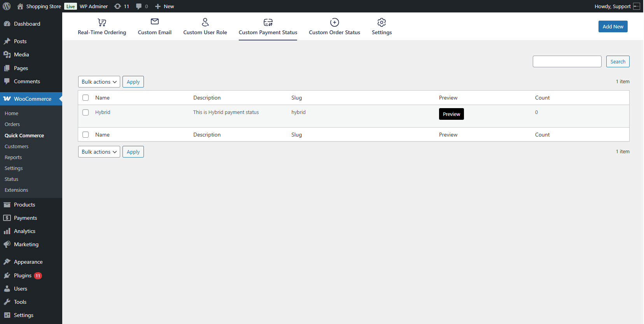
Task: Click the Custom Order Status plus-circle icon
Action: pos(334,22)
